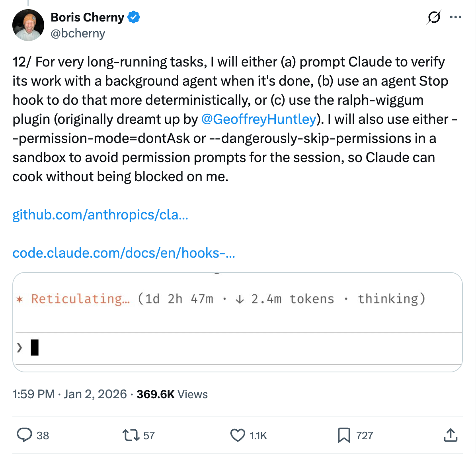This screenshot has width=476, height=454.
Task: View the 369.6K Views analytics
Action: [x=172, y=394]
